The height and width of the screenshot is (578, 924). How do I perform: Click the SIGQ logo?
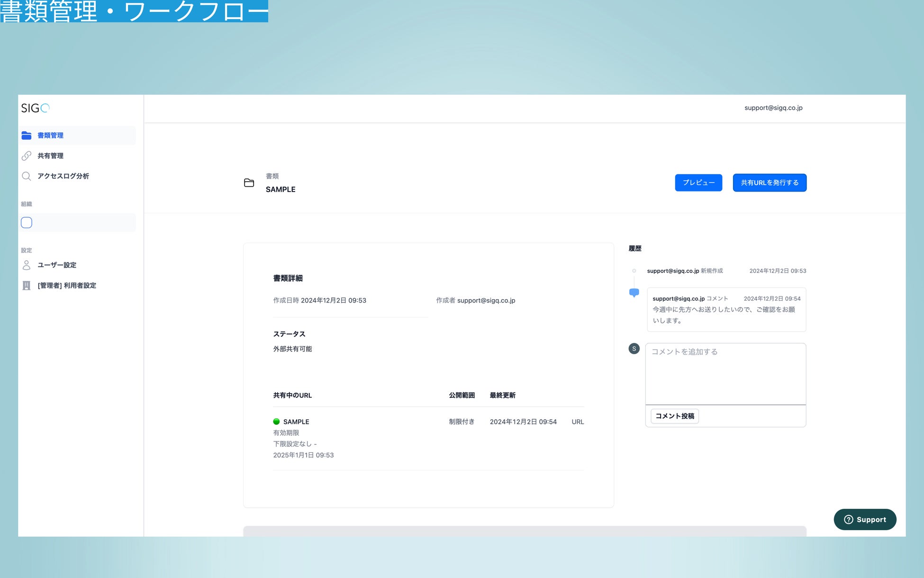point(35,108)
